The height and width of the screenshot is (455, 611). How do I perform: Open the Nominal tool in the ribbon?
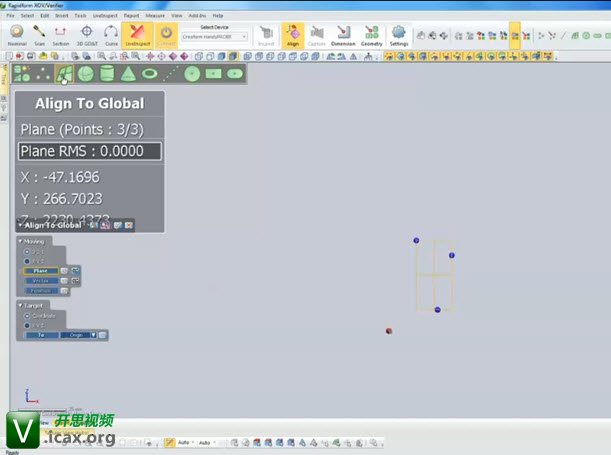click(x=17, y=35)
